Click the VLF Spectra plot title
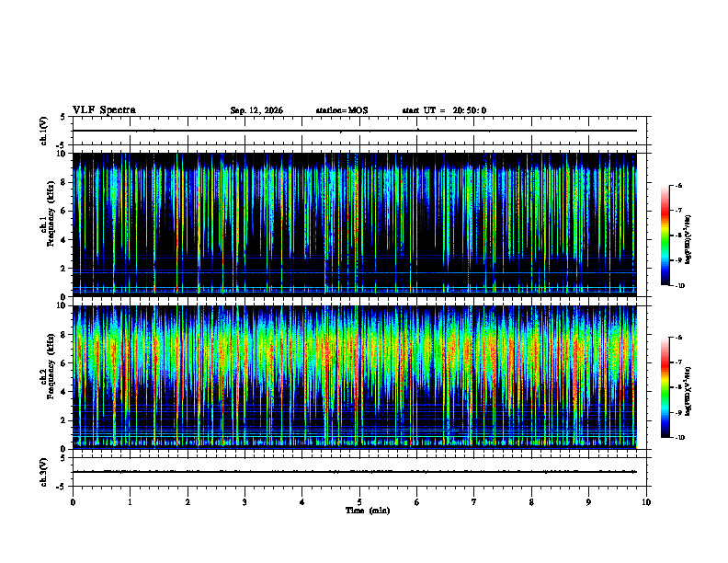The width and height of the screenshot is (728, 563). click(104, 110)
